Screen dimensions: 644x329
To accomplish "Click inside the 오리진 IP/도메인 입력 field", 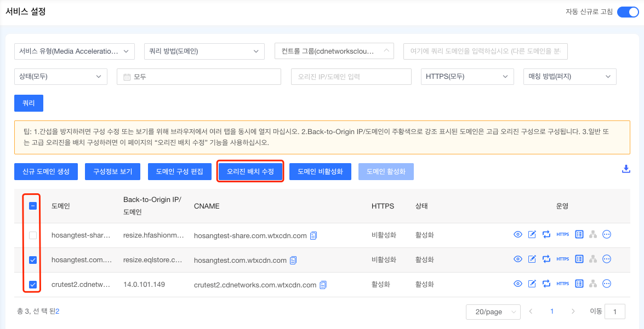I will (351, 77).
